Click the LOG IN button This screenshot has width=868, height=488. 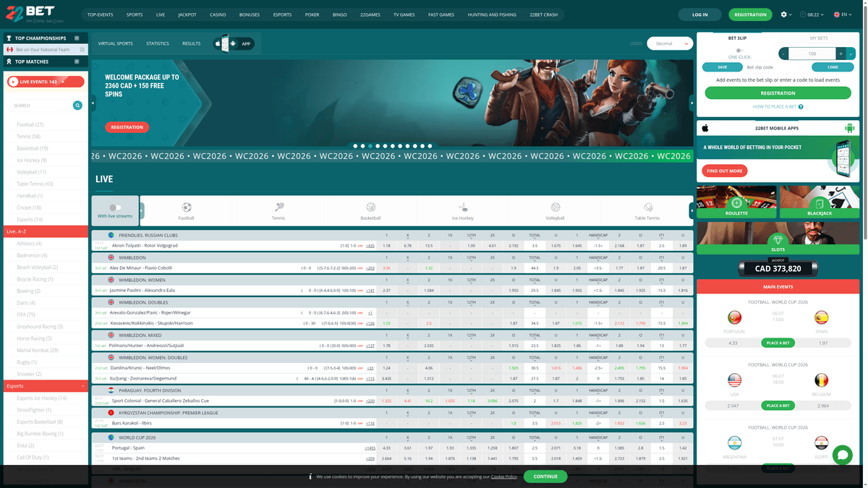[x=700, y=14]
